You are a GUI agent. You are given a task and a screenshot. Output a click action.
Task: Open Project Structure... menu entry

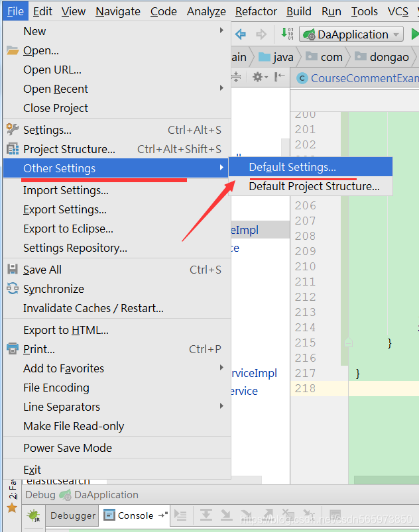pyautogui.click(x=117, y=149)
